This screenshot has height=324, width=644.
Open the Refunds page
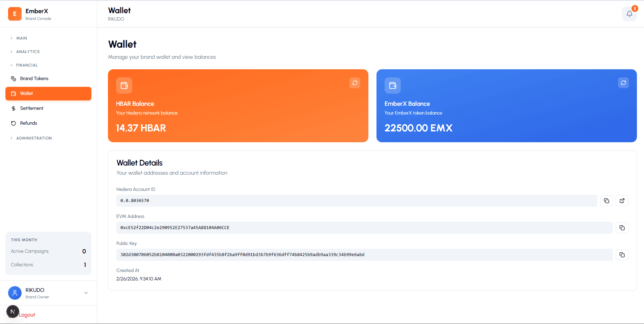pyautogui.click(x=28, y=123)
